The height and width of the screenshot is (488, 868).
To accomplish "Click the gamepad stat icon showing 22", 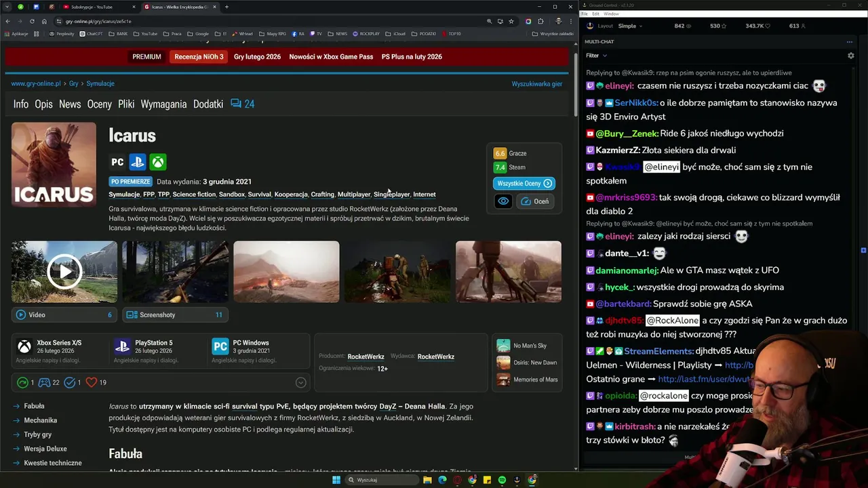I will (44, 382).
